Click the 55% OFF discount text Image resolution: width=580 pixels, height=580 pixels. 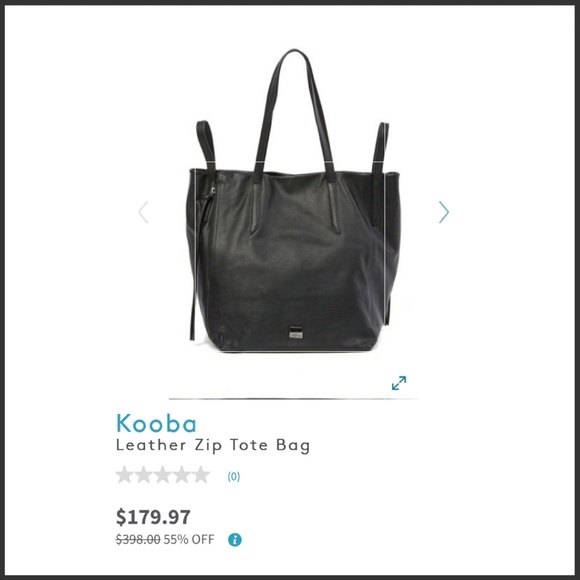(189, 540)
